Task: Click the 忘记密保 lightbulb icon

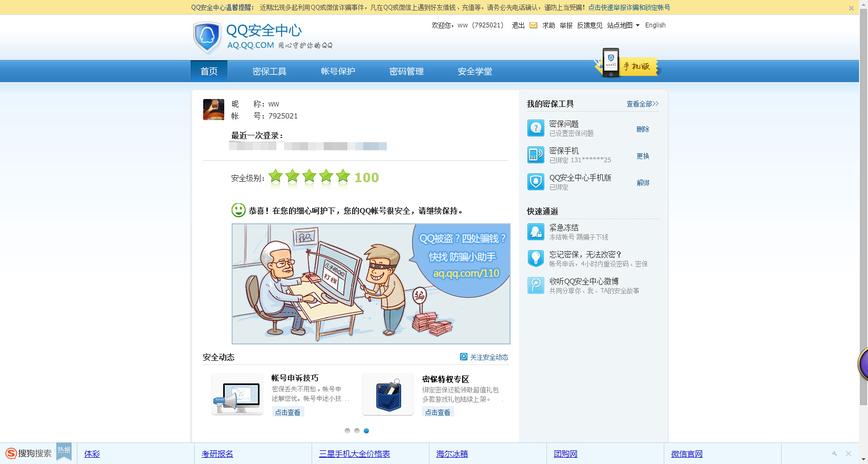Action: (536, 259)
